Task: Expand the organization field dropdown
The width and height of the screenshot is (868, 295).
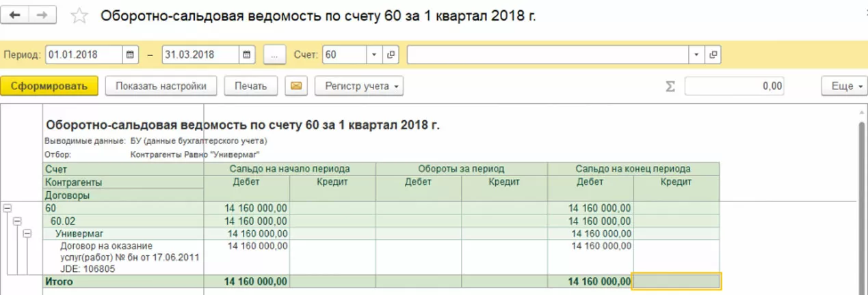Action: click(x=696, y=55)
